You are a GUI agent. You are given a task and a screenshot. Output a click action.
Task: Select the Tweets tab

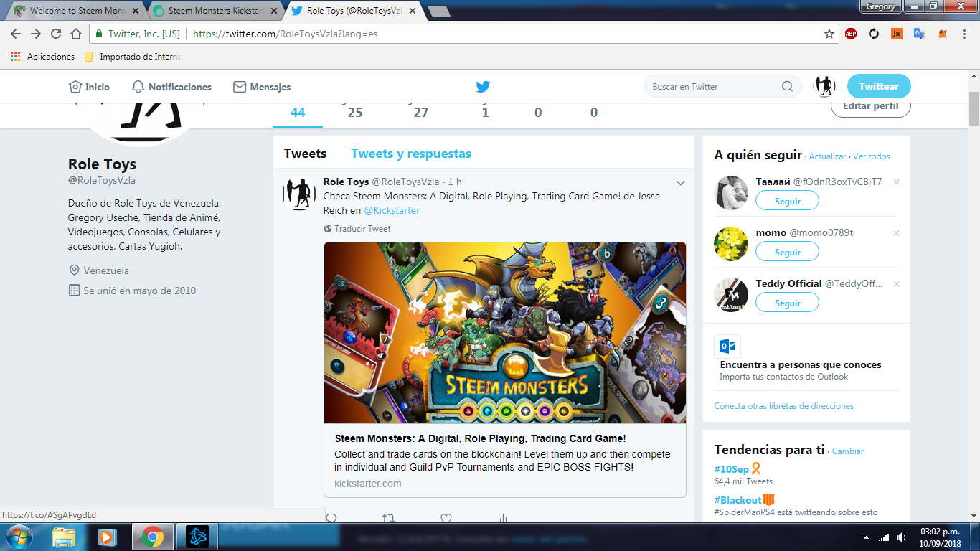tap(305, 154)
